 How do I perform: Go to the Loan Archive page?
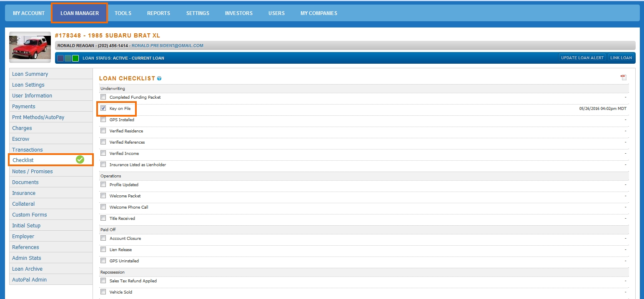click(51, 269)
